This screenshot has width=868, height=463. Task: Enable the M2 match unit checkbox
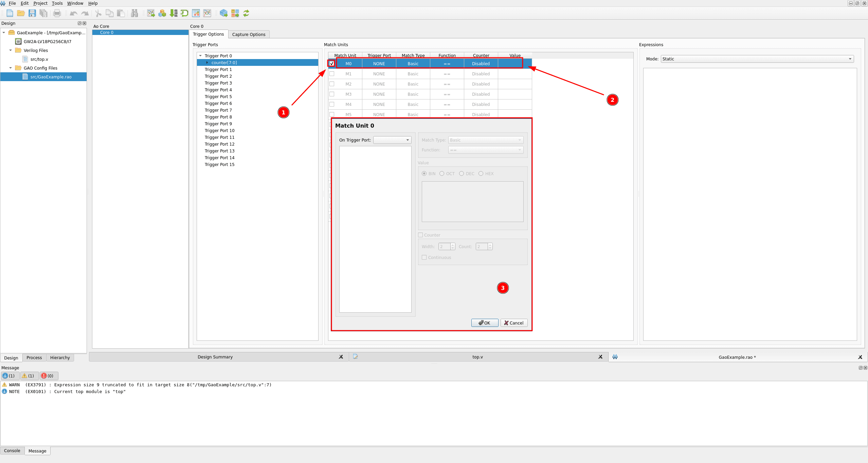(x=332, y=84)
